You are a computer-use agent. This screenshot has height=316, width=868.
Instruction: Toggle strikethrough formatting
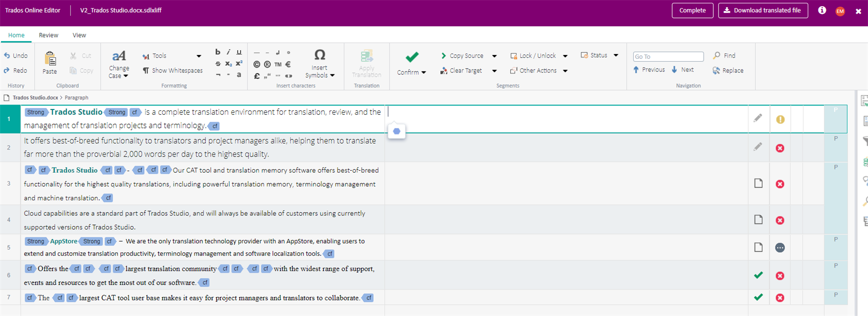tap(218, 64)
